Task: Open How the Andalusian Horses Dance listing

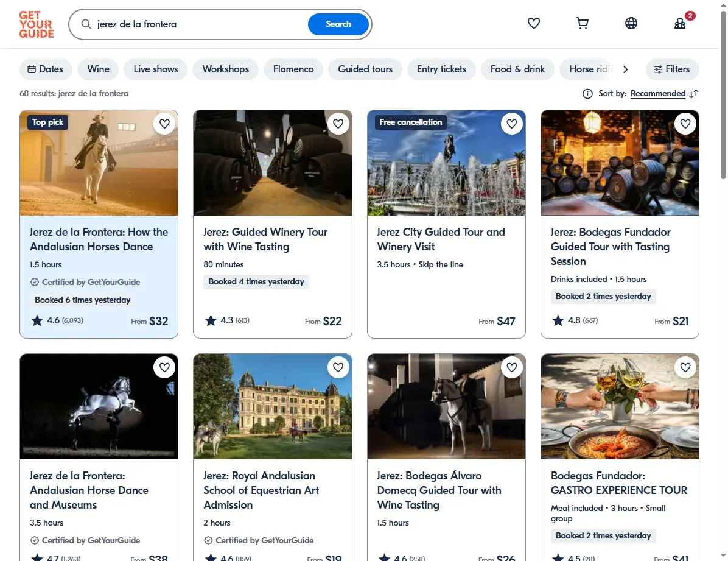Action: click(99, 239)
